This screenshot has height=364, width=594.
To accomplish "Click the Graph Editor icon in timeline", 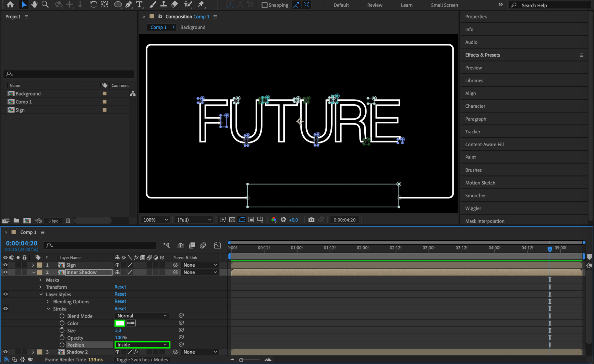I will 218,245.
